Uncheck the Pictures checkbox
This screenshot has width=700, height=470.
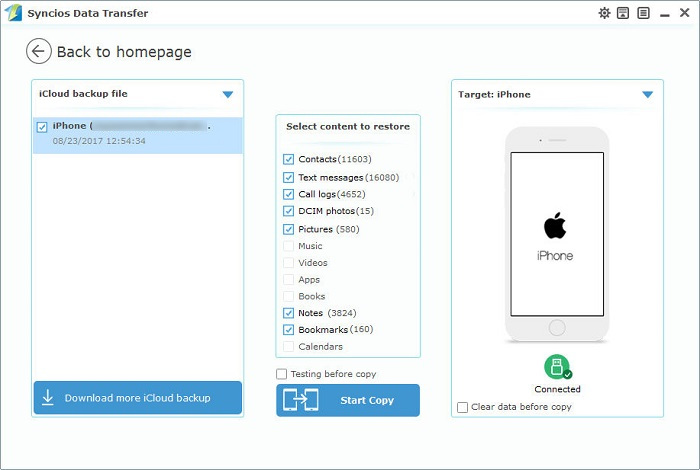[288, 229]
